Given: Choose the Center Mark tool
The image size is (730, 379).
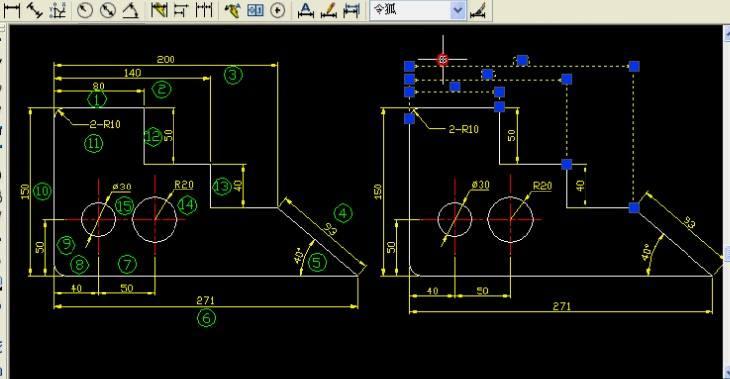Looking at the screenshot, I should point(278,10).
